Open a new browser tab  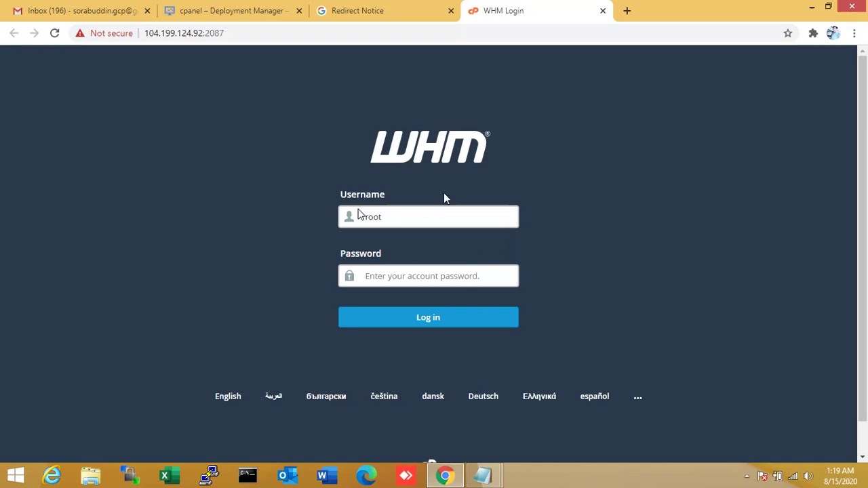[x=627, y=11]
